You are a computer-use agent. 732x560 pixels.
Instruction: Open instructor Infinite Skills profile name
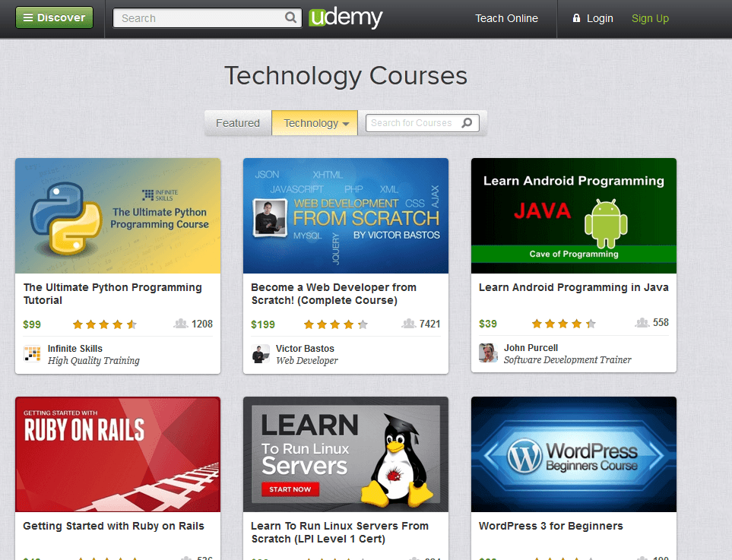coord(74,348)
